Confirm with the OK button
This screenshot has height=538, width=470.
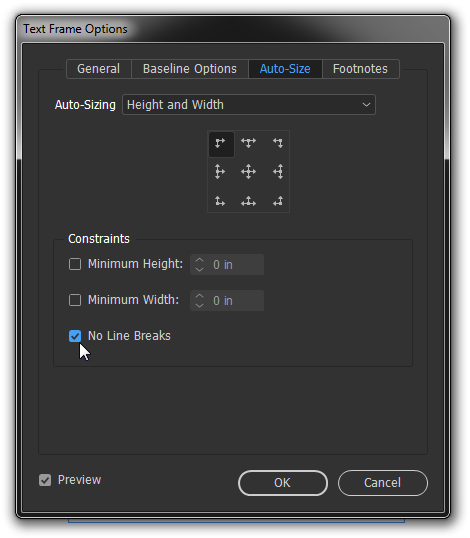[283, 483]
